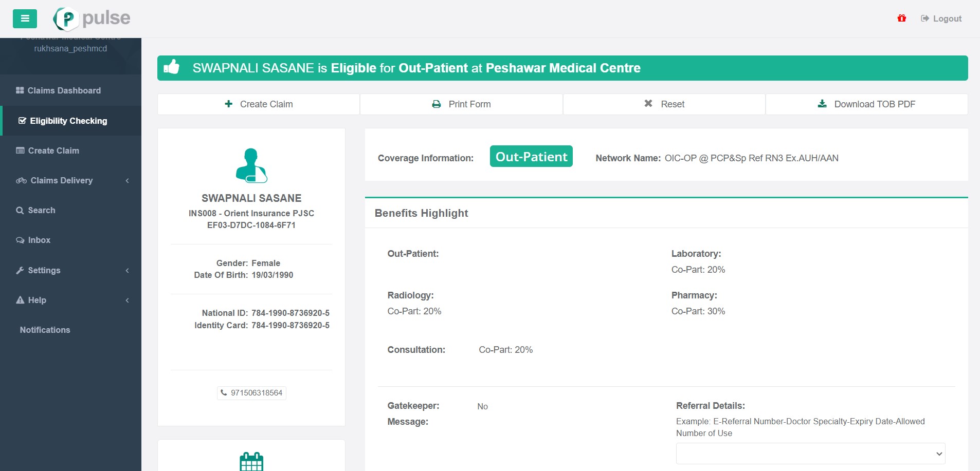Click the download icon for TOB PDF

click(x=822, y=104)
